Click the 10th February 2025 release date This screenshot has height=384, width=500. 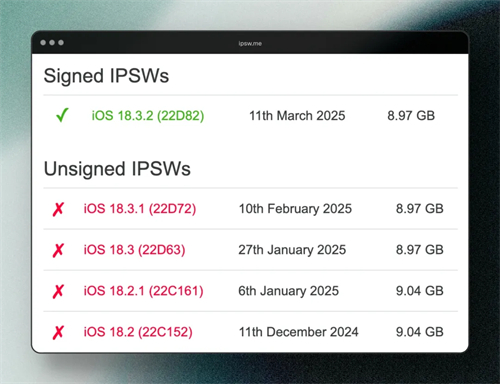(x=295, y=209)
